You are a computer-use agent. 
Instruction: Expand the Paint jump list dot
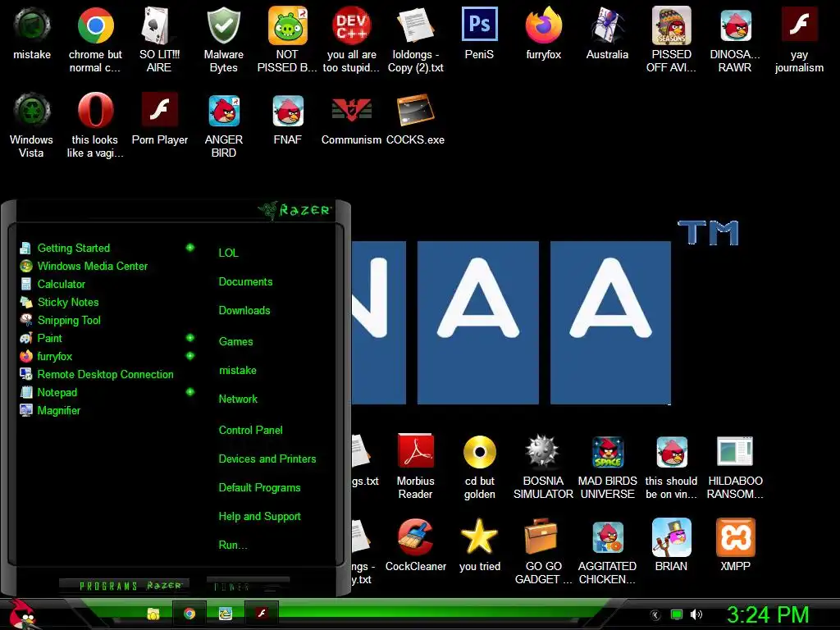tap(190, 337)
